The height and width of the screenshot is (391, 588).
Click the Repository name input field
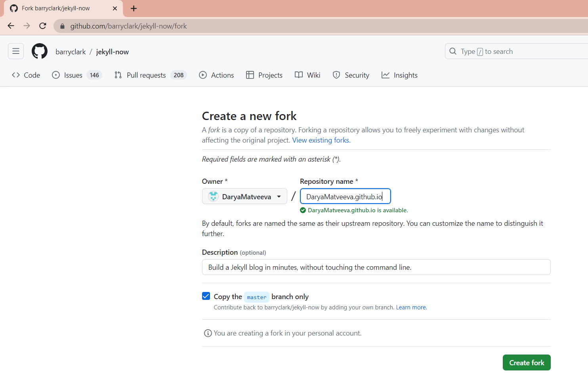coord(345,196)
